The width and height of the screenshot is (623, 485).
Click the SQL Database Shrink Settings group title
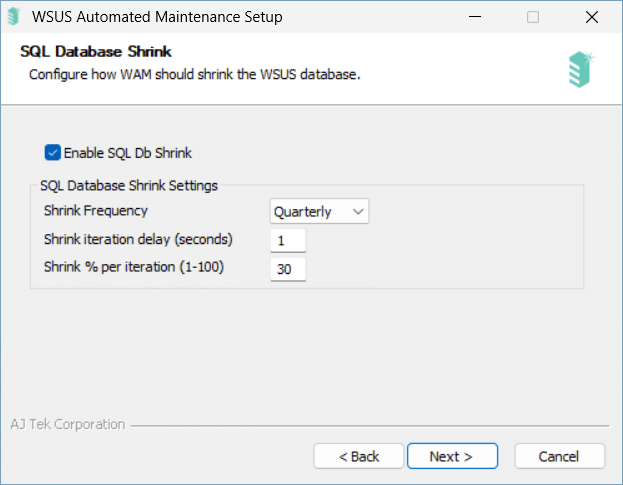point(129,185)
